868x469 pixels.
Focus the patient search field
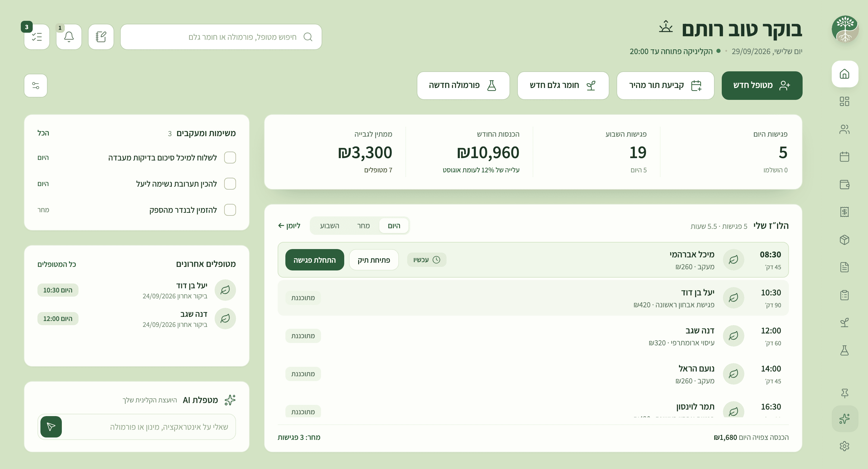(221, 37)
